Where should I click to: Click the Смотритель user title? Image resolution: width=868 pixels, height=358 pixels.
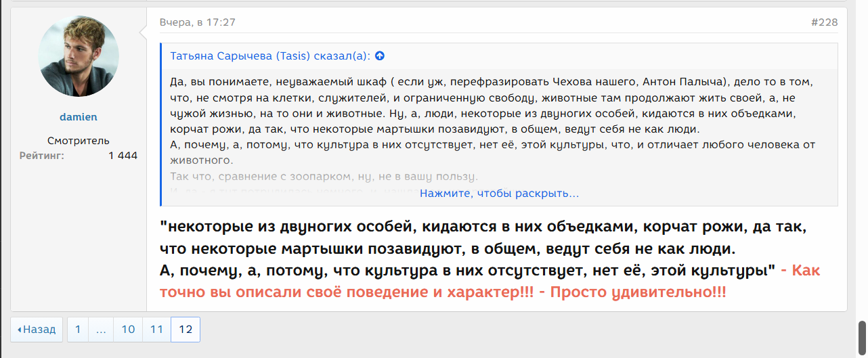pos(79,141)
